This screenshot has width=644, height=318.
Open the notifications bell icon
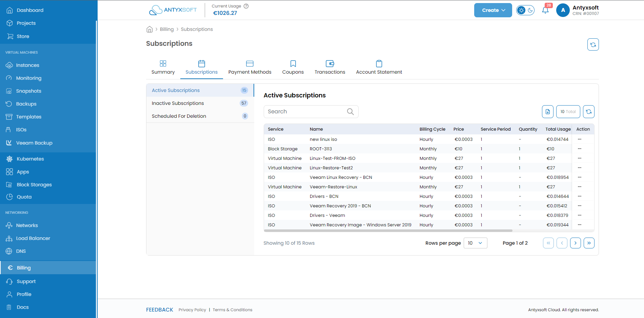click(545, 10)
